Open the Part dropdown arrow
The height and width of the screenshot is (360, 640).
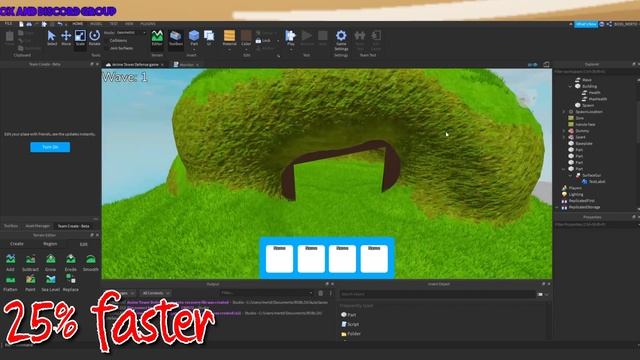coord(194,49)
